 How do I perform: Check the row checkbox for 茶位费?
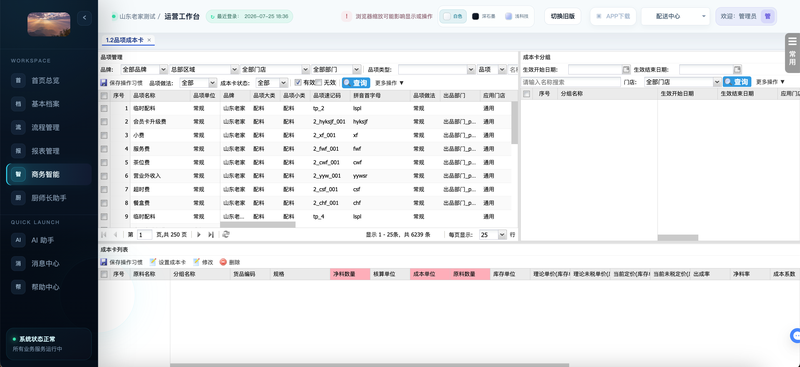(x=104, y=162)
